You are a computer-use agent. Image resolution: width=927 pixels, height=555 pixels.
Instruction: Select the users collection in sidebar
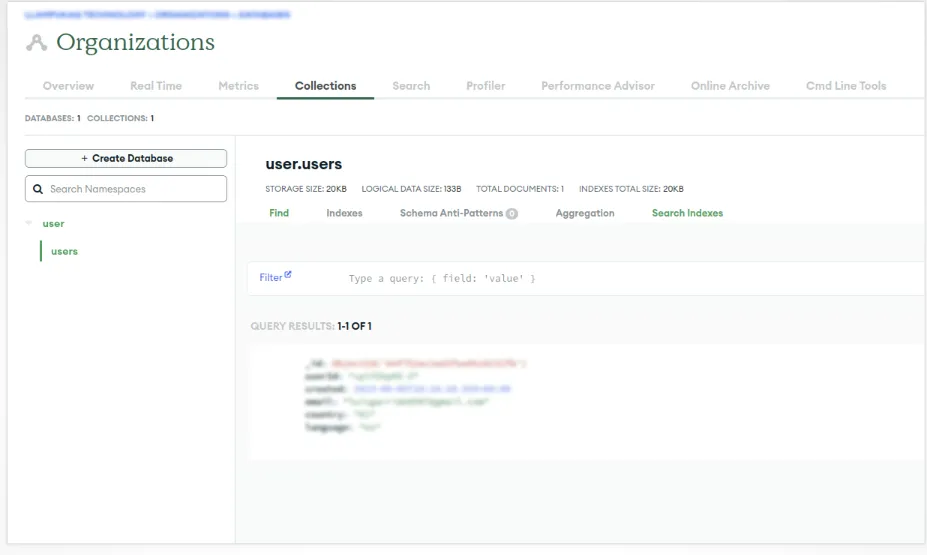(x=64, y=252)
